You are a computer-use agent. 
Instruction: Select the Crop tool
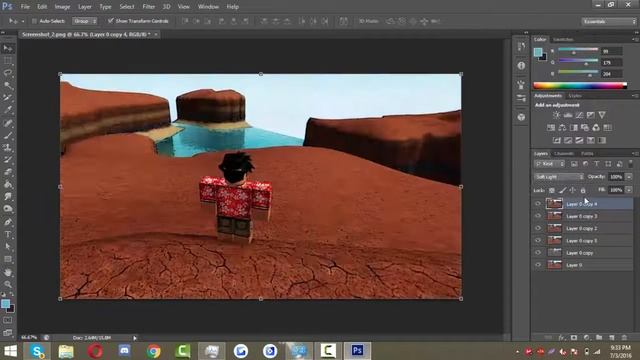8,98
